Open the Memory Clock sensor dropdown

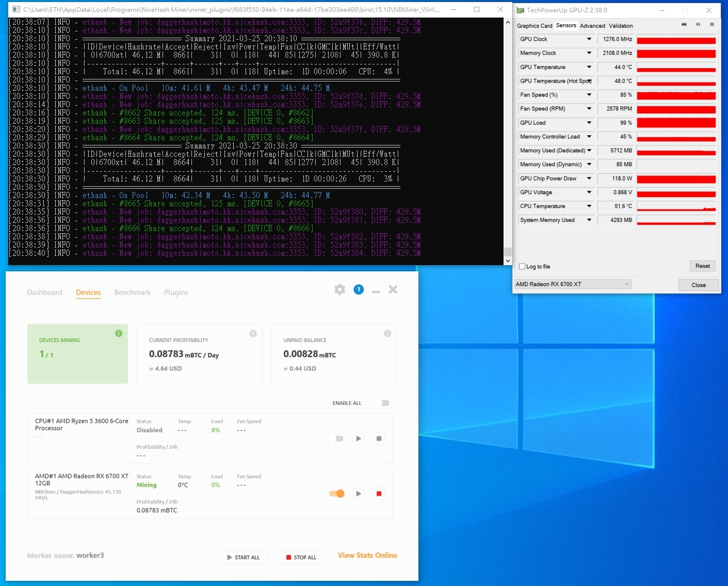coord(589,53)
